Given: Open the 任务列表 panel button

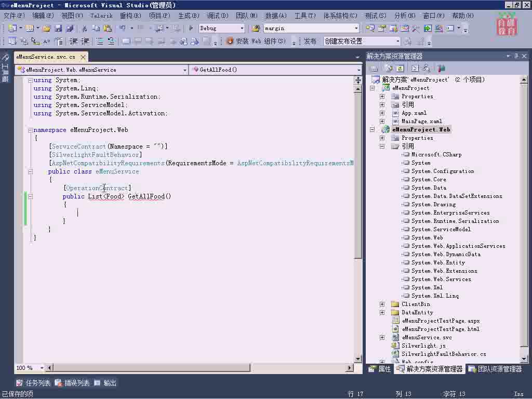Looking at the screenshot, I should [x=33, y=383].
